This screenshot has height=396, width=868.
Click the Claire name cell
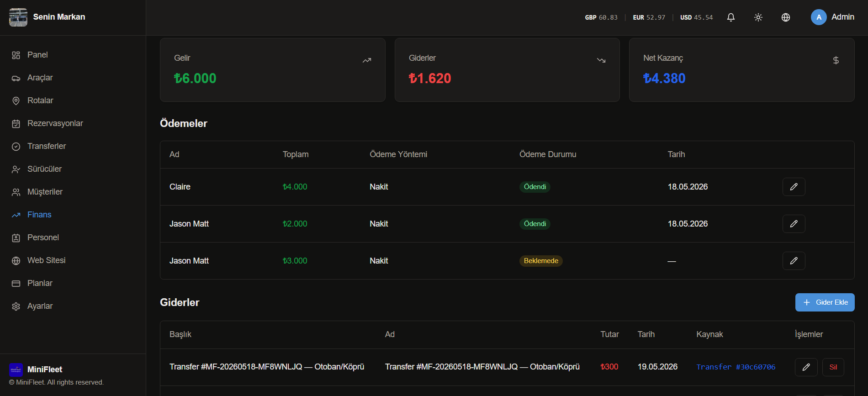[180, 187]
